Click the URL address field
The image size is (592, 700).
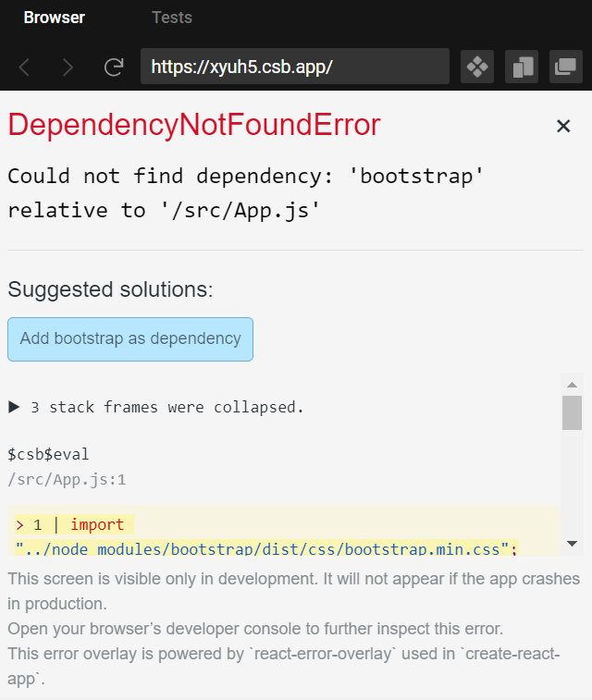[x=295, y=67]
